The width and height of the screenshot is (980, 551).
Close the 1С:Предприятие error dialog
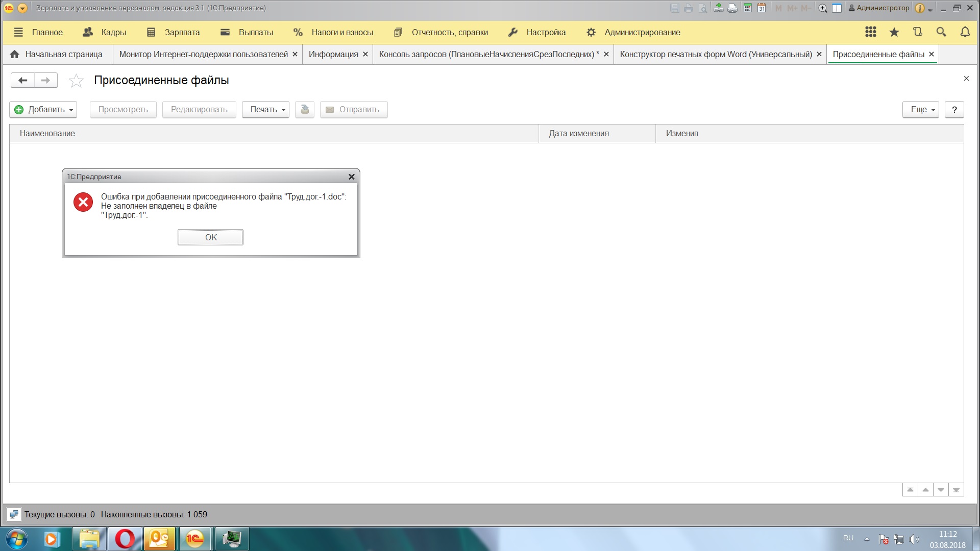pos(352,177)
